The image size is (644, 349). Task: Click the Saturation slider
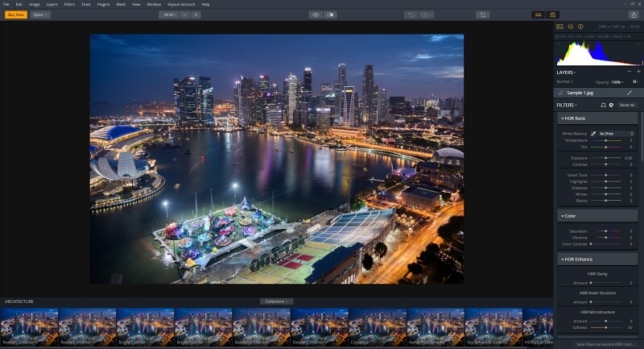(606, 231)
